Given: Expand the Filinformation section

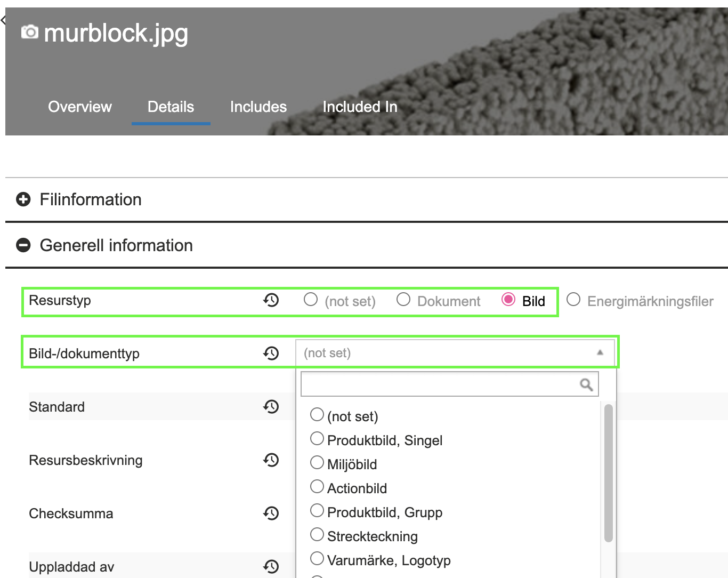Looking at the screenshot, I should click(23, 199).
